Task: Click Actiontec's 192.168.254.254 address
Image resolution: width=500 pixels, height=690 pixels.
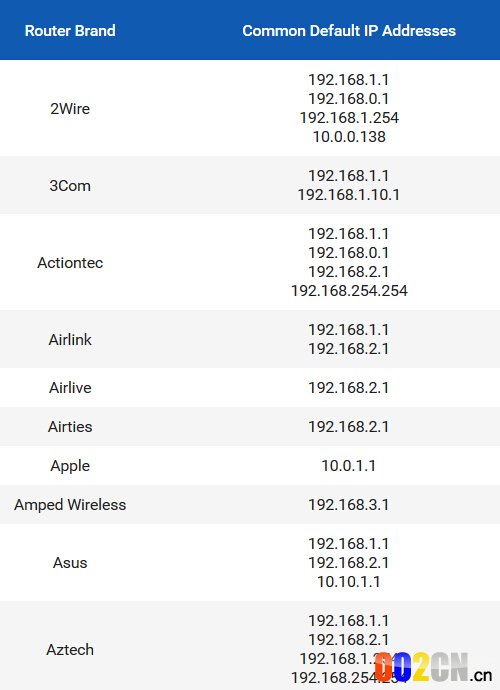Action: tap(349, 290)
